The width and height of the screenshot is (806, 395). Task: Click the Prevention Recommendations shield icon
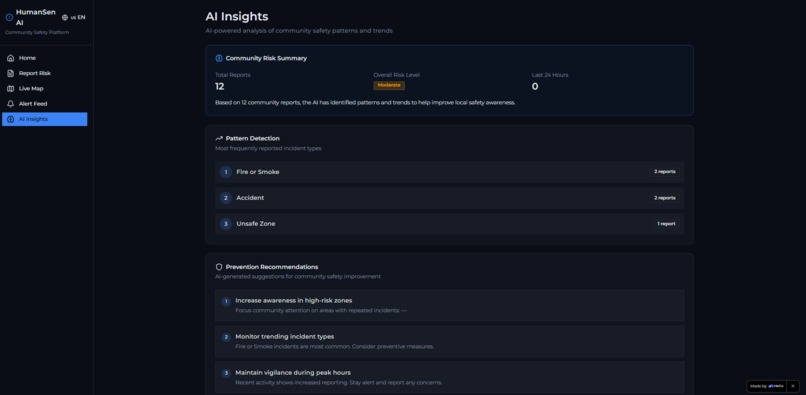[219, 267]
